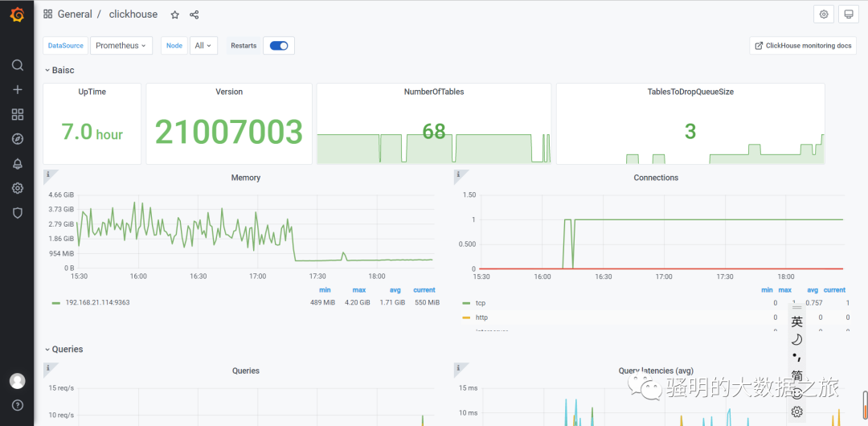Collapse the Baisc row
The height and width of the screenshot is (426, 868).
pyautogui.click(x=59, y=71)
